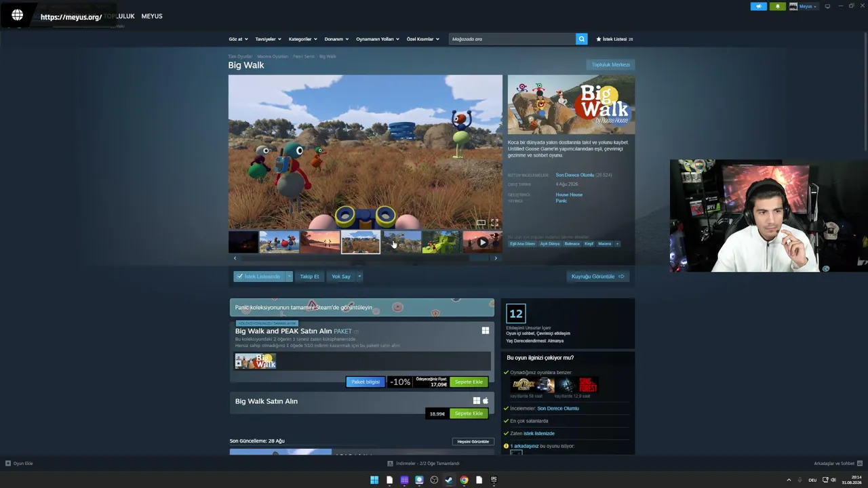The width and height of the screenshot is (868, 488).
Task: Select the Açık Dünya tag
Action: pyautogui.click(x=549, y=243)
